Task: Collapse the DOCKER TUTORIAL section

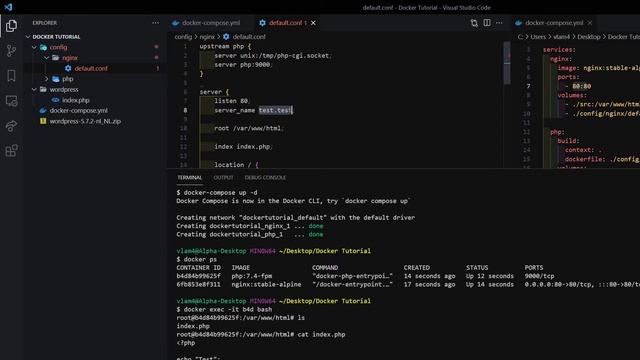Action: point(28,37)
